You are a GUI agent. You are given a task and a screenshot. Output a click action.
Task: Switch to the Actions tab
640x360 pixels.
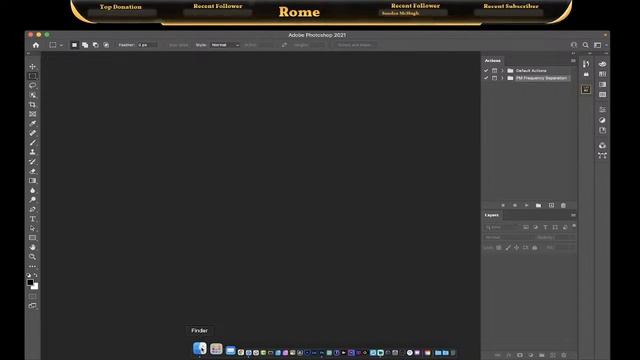point(493,60)
